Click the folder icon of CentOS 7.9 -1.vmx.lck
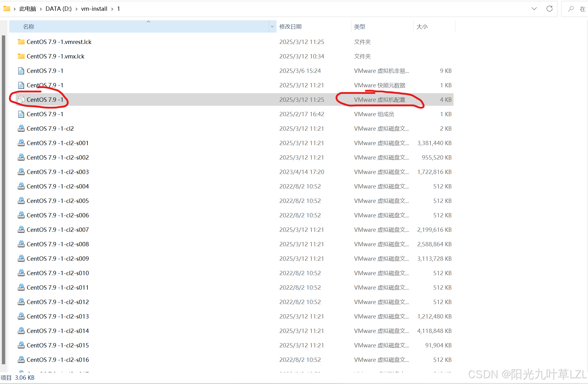588x384 pixels. pyautogui.click(x=21, y=56)
